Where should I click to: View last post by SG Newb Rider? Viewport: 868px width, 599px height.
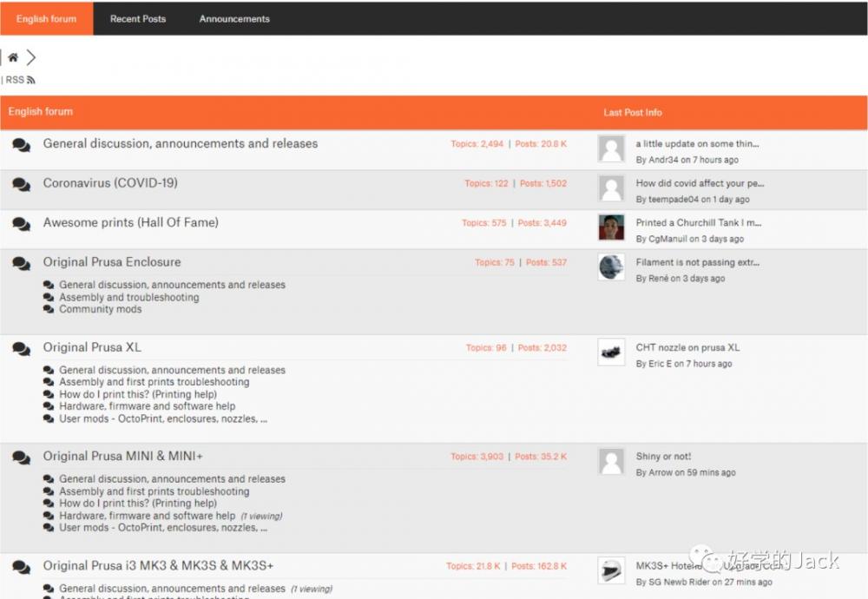tap(704, 583)
